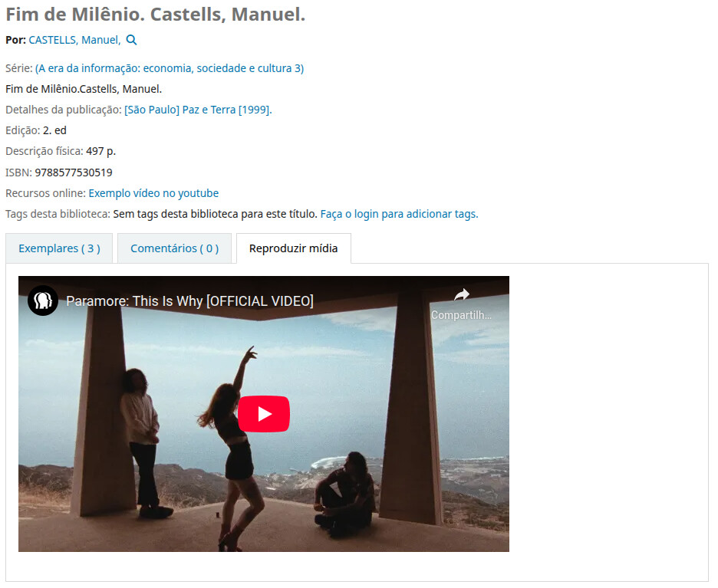Image resolution: width=718 pixels, height=588 pixels.
Task: Click the magnifier icon beside the author name
Action: pyautogui.click(x=131, y=40)
